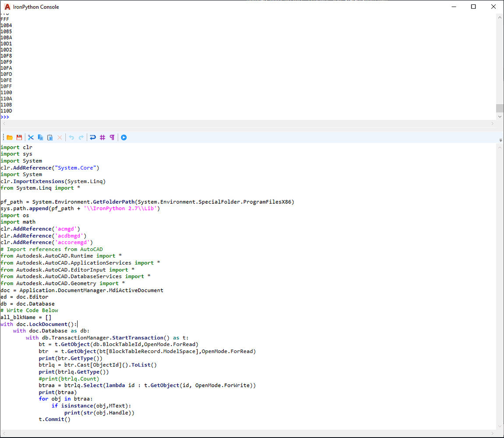Open a script file using the folder icon

click(10, 137)
